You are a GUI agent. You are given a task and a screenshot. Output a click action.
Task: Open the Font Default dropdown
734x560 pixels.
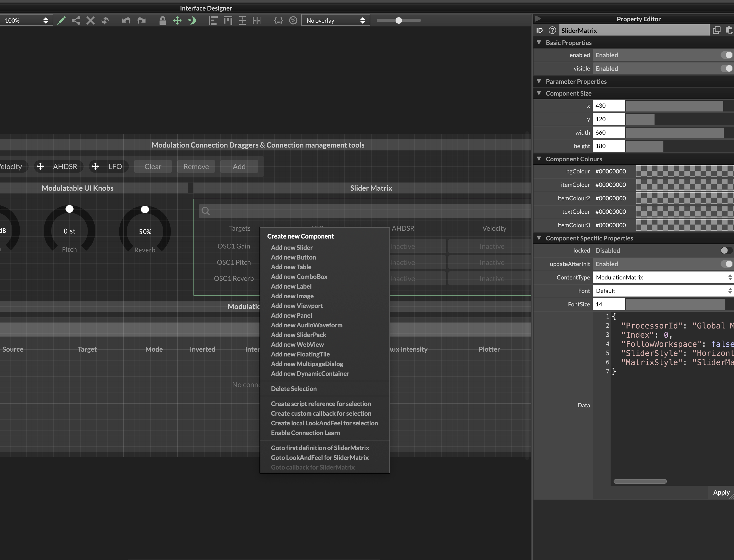[663, 291]
